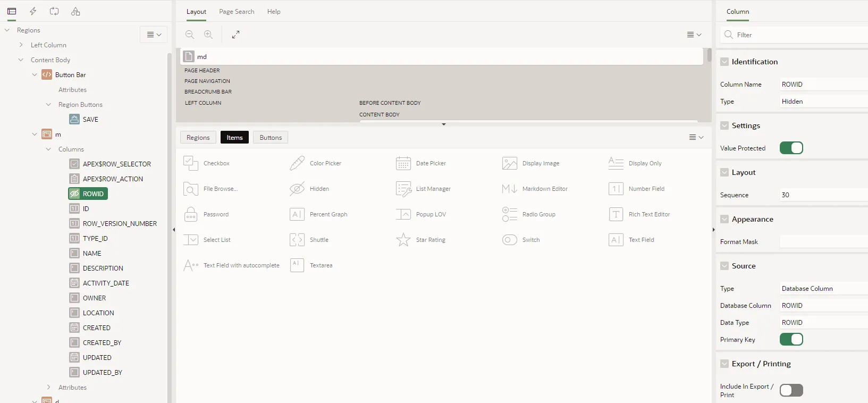
Task: Select the Hidden item type in gallery
Action: 309,189
